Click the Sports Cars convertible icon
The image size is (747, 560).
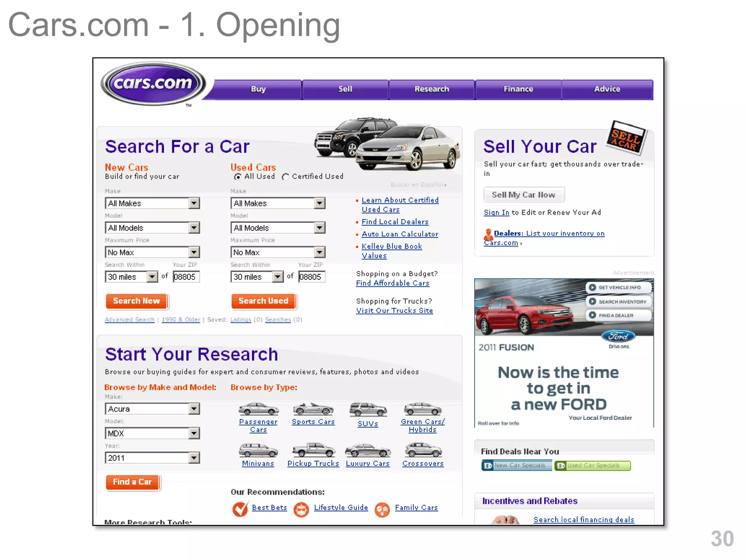click(x=313, y=409)
